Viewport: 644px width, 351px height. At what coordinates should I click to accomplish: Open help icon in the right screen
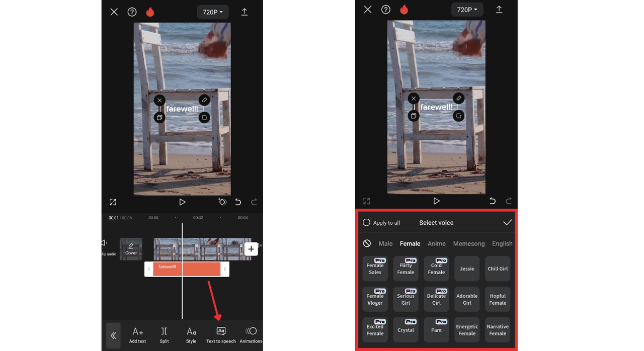pyautogui.click(x=386, y=10)
